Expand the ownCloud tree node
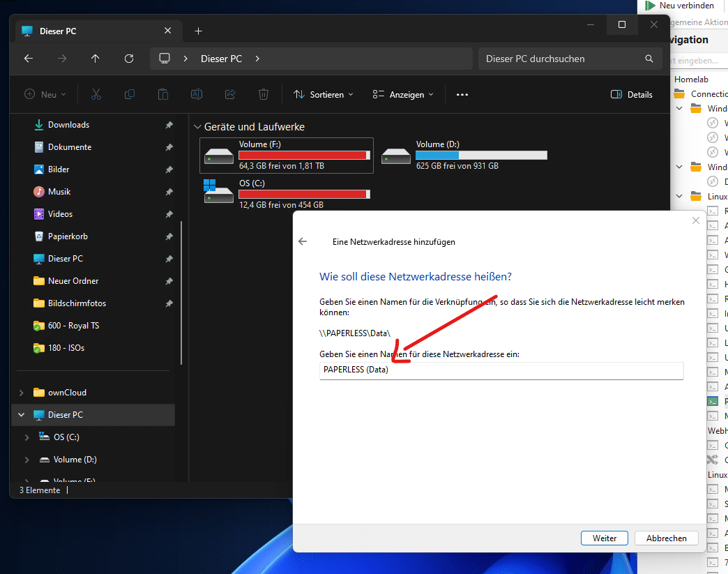The image size is (728, 574). coord(22,393)
